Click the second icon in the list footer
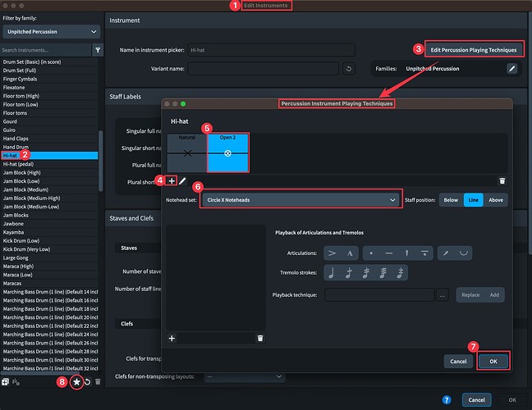532x410 pixels. click(x=16, y=382)
